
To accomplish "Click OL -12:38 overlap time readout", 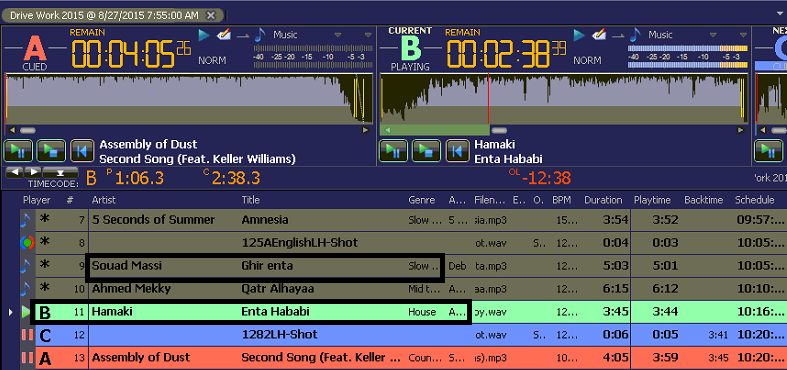I will point(539,177).
